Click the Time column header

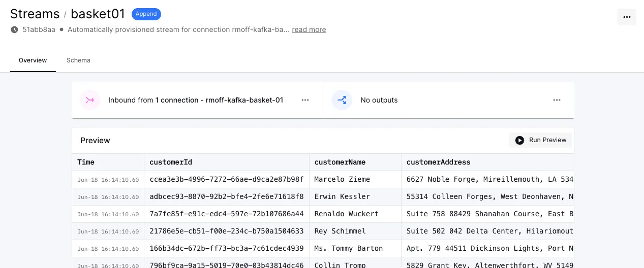(108, 162)
